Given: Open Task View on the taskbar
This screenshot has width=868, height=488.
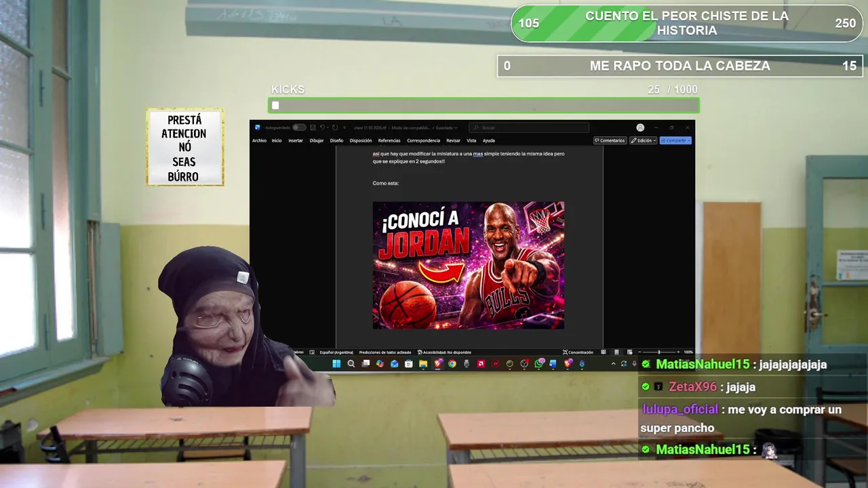Looking at the screenshot, I should [x=366, y=363].
